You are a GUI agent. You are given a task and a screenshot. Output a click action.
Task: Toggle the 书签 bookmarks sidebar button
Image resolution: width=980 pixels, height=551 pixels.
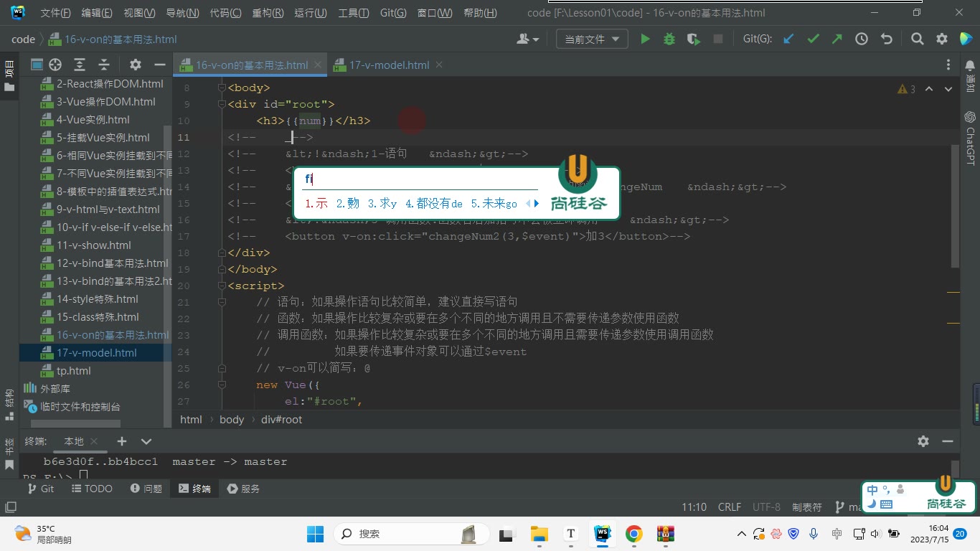tap(9, 454)
